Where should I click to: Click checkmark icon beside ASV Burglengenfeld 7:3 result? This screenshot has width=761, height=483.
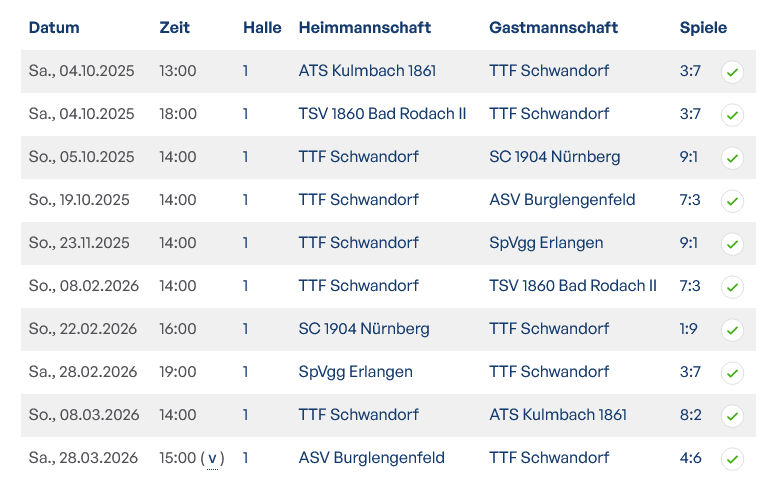[732, 201]
